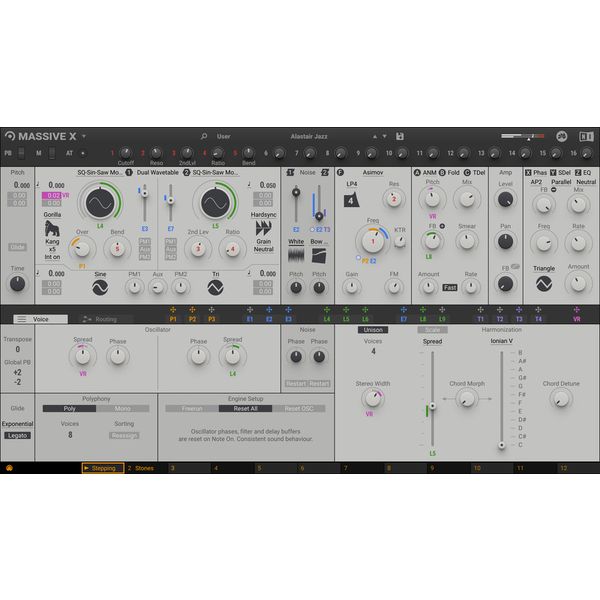Open oscillator 1 SQ-Sin-Saw wavetable menu
This screenshot has height=600, width=600.
[99, 173]
